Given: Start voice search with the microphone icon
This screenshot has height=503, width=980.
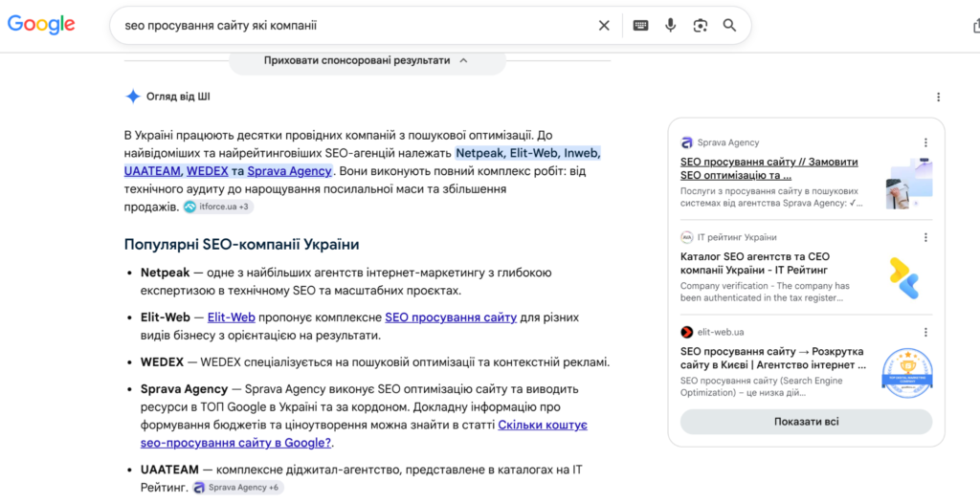Looking at the screenshot, I should coord(671,25).
